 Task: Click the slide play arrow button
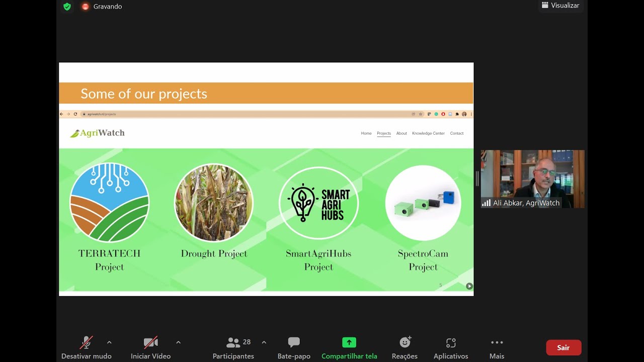point(469,286)
